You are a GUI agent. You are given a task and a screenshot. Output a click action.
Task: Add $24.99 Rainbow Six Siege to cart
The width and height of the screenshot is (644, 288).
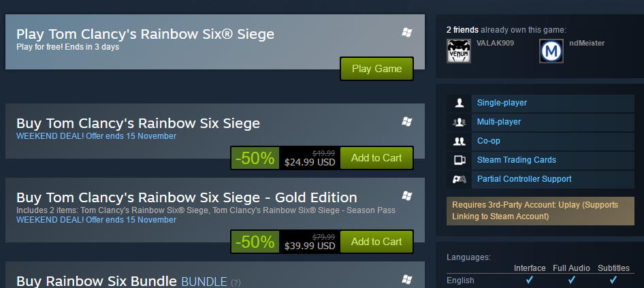click(376, 158)
